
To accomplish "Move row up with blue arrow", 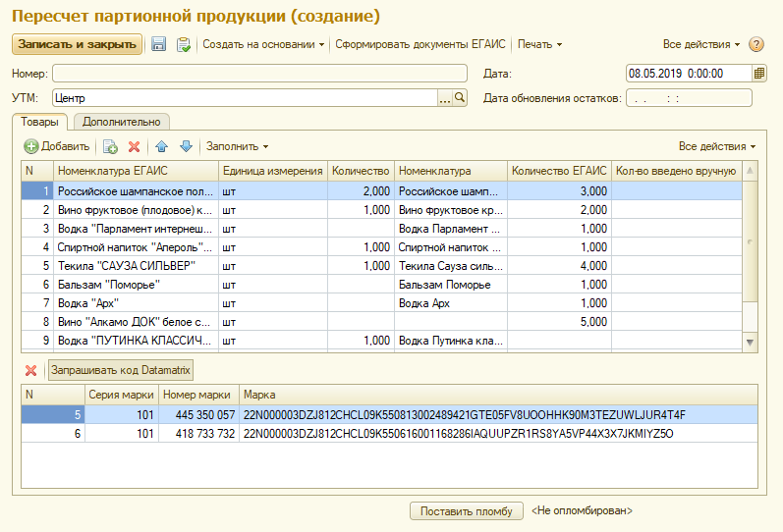I will [x=162, y=146].
